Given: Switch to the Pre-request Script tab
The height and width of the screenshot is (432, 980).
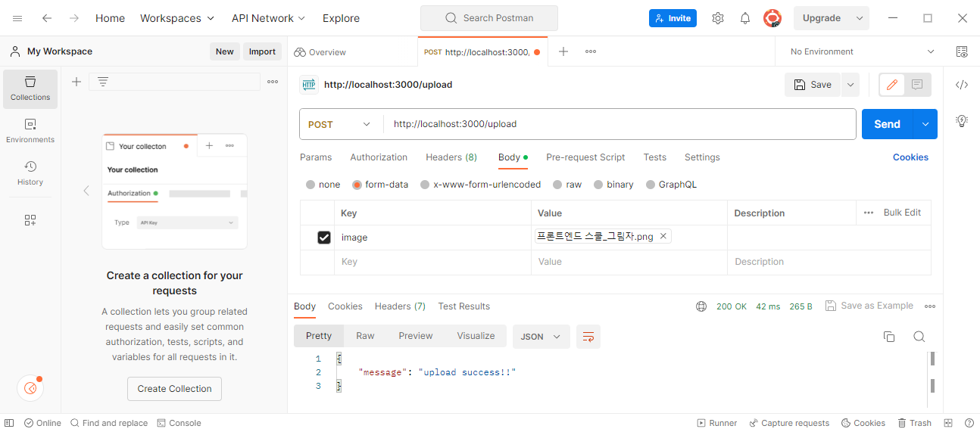Looking at the screenshot, I should coord(585,157).
